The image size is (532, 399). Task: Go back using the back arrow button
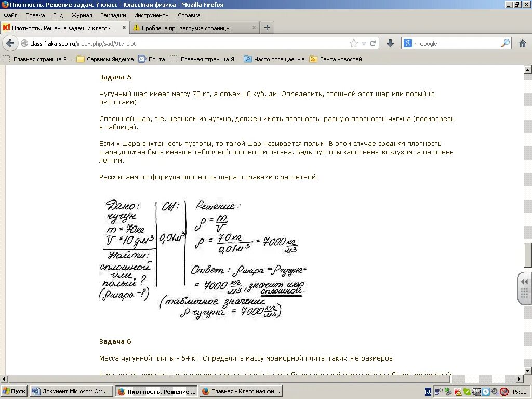pyautogui.click(x=10, y=43)
